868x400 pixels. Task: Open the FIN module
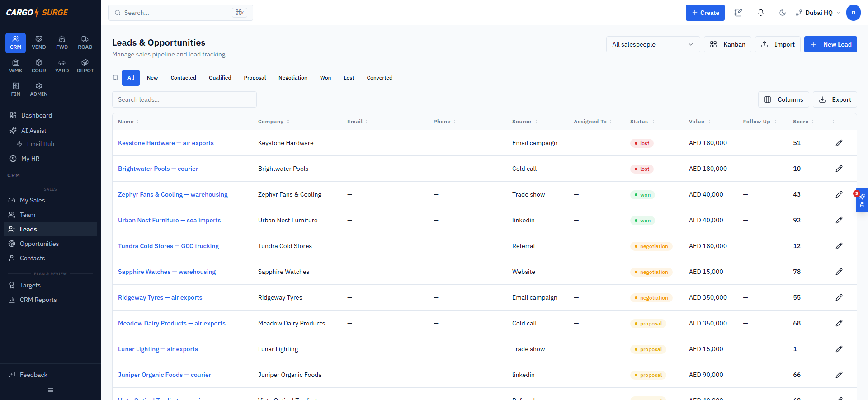(x=15, y=90)
